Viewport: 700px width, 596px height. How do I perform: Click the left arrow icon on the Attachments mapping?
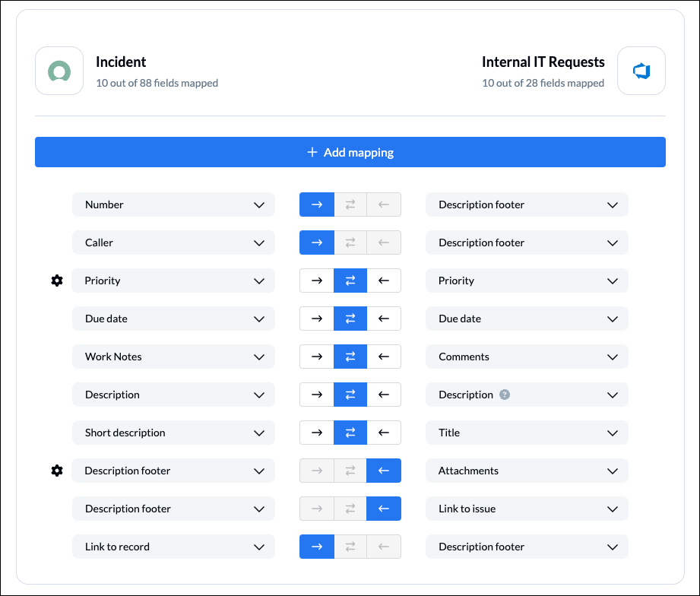(384, 471)
